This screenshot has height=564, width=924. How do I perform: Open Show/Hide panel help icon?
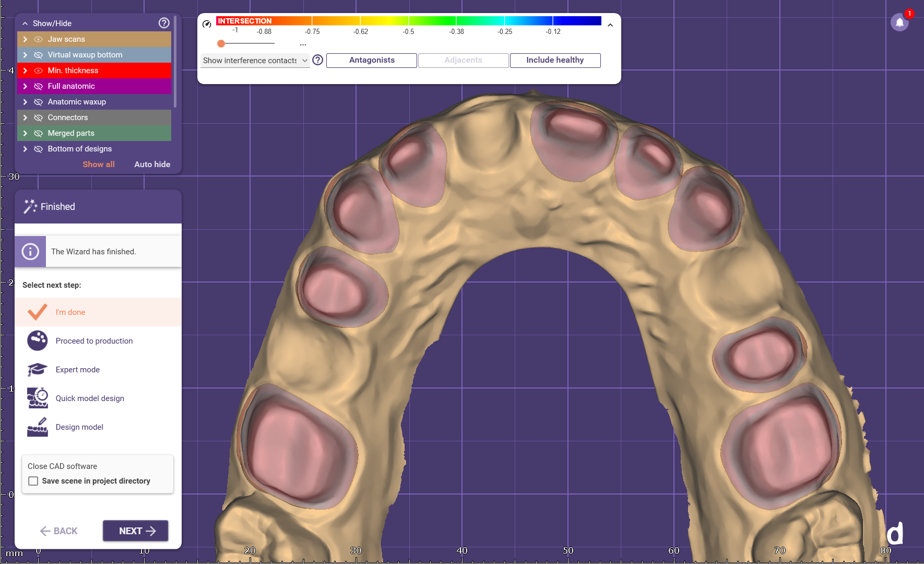coord(164,23)
